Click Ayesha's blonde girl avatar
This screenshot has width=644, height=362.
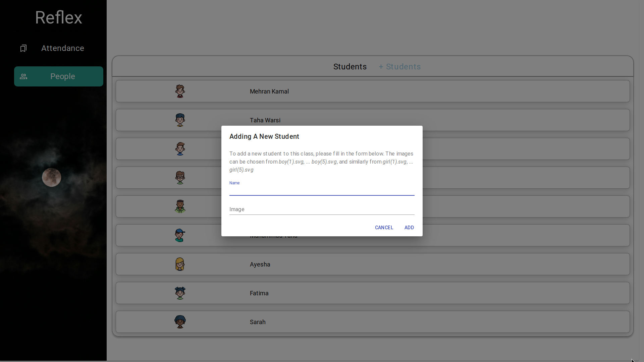pyautogui.click(x=180, y=264)
